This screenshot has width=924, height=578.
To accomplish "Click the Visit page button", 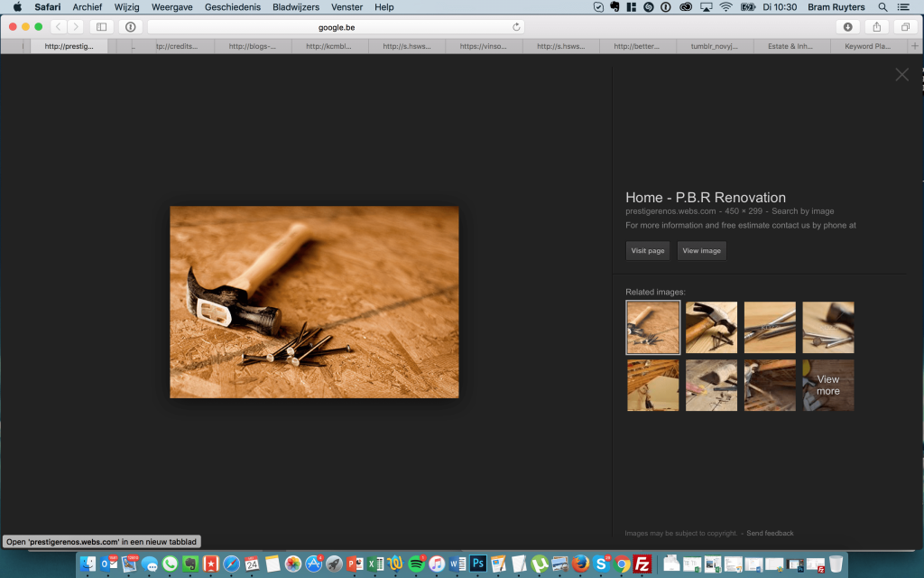I will point(648,251).
